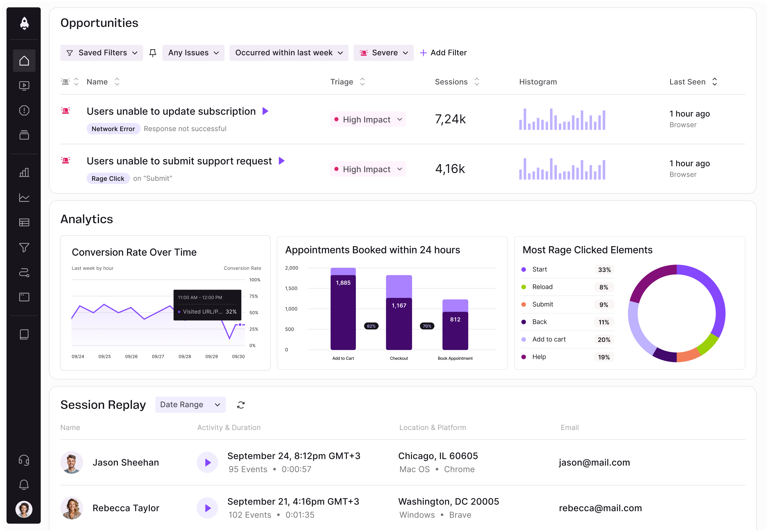This screenshot has width=769, height=532.
Task: Click the Add Filter button
Action: (x=443, y=53)
